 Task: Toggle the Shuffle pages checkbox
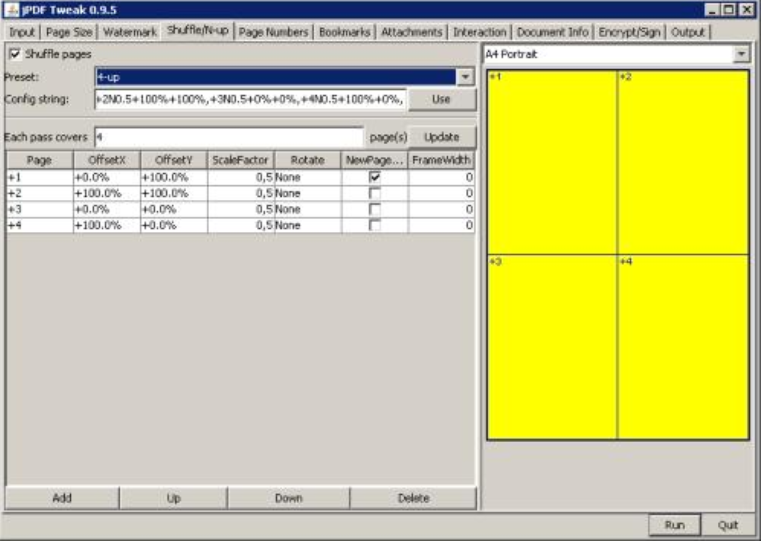16,54
